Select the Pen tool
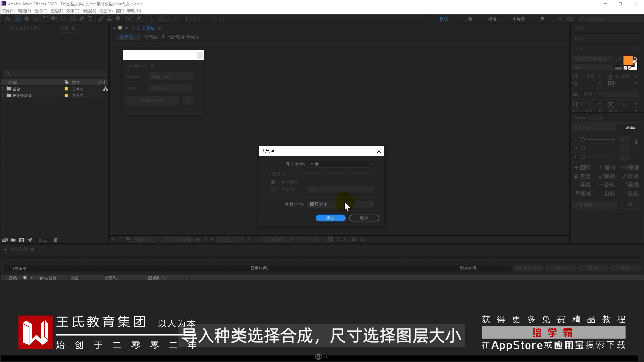 82,19
